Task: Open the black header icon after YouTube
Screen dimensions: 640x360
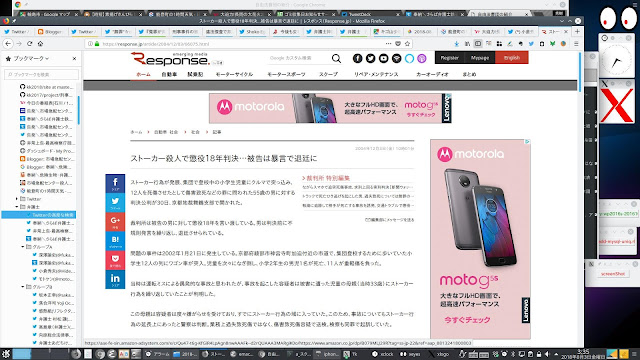Action: click(x=397, y=58)
